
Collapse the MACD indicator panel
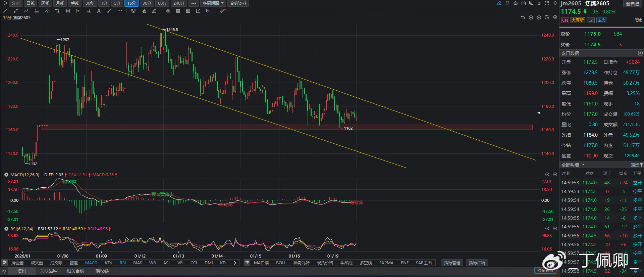coord(6,175)
